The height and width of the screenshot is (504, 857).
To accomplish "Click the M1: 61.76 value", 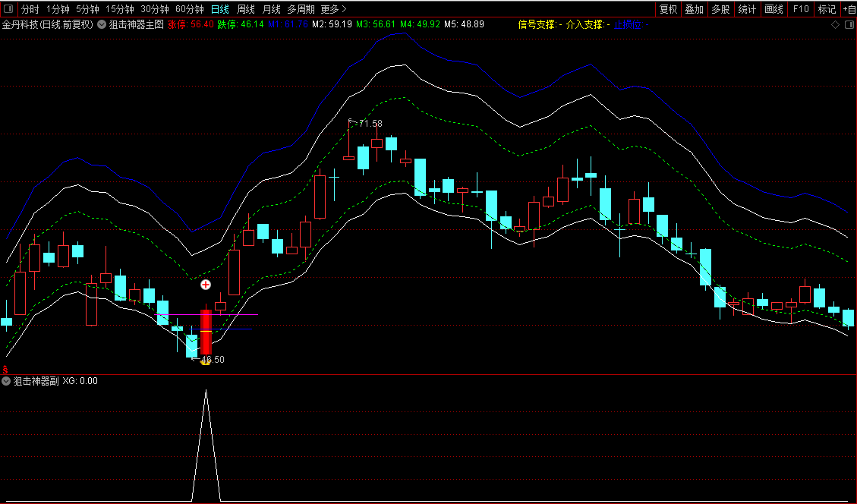I will [x=288, y=24].
